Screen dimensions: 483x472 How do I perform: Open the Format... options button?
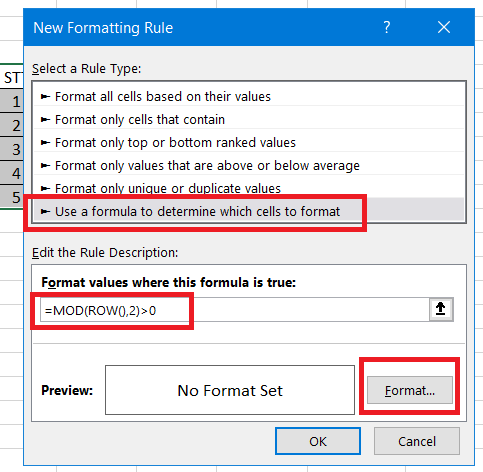[410, 390]
